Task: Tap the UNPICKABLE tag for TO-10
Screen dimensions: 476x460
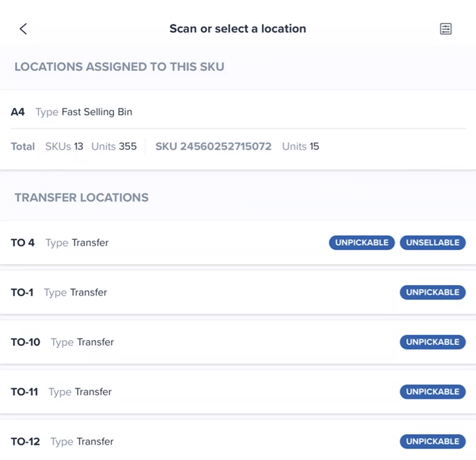Action: coord(433,342)
